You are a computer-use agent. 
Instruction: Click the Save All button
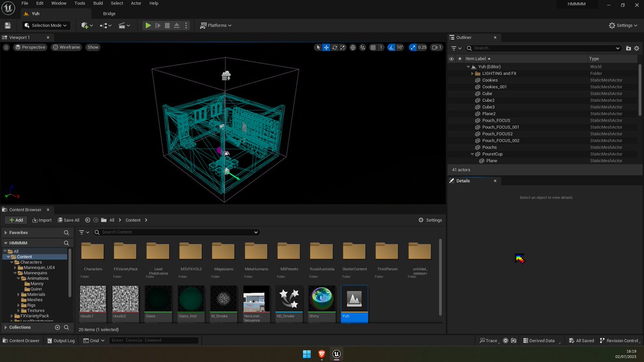click(x=67, y=220)
